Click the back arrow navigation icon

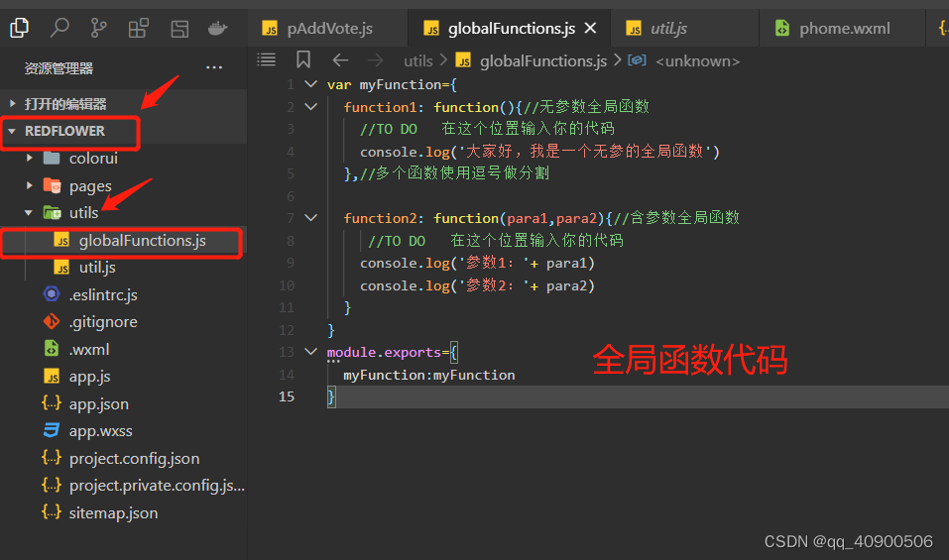(340, 60)
